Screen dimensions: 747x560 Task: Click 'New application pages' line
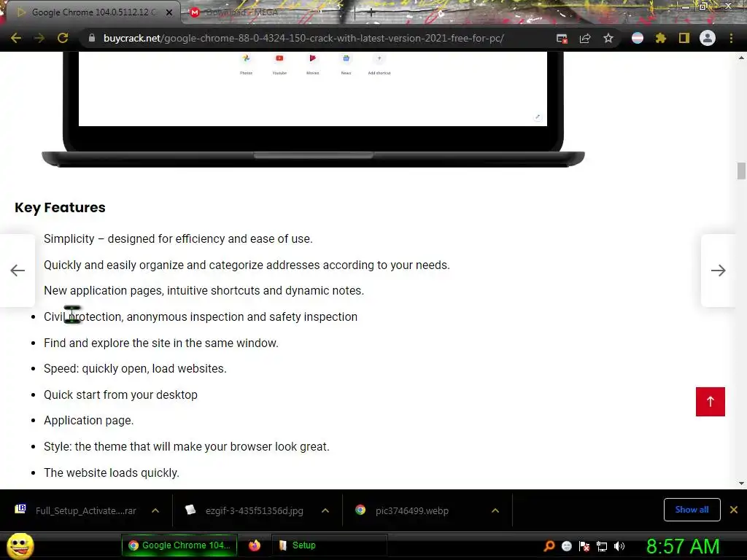point(204,290)
